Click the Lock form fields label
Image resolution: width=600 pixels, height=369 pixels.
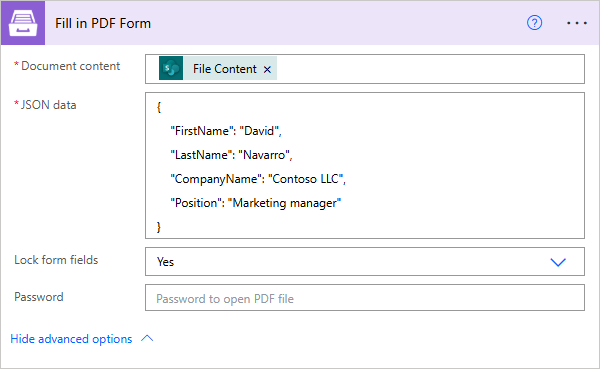[x=56, y=260]
